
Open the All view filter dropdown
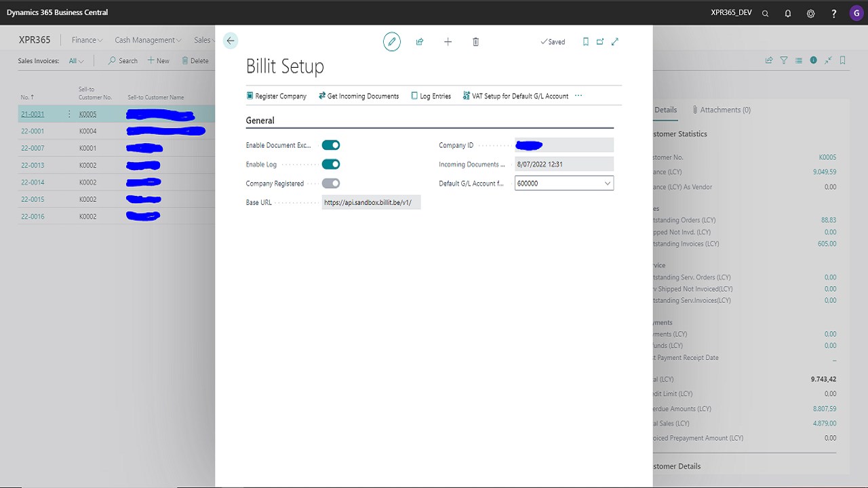coord(77,61)
